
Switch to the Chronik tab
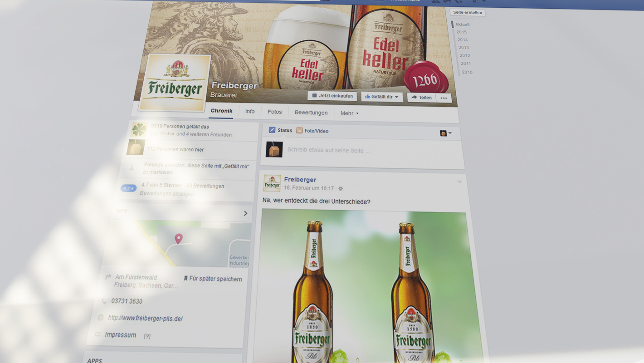[x=221, y=111]
